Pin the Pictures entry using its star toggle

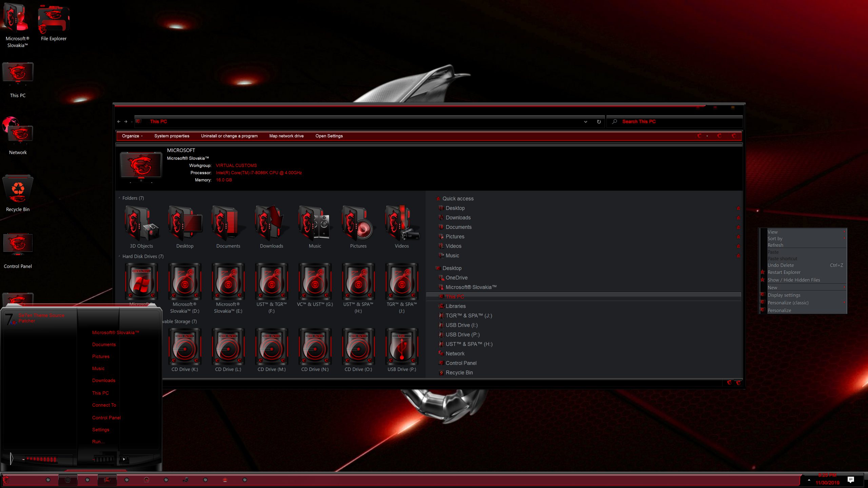point(738,236)
